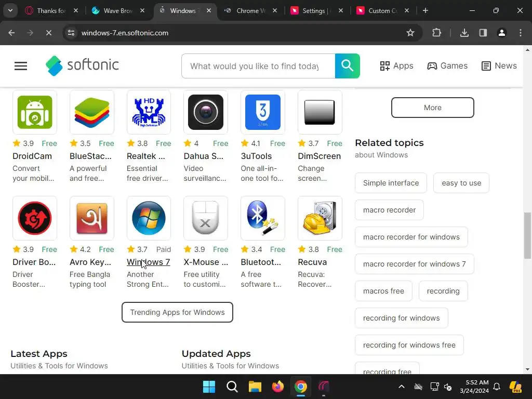Switch to the Settings tab
The height and width of the screenshot is (399, 532).
click(317, 10)
